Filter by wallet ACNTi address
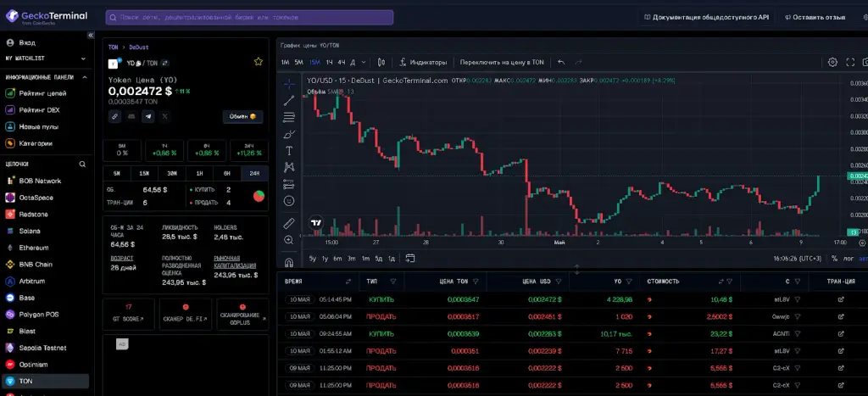868x396 pixels. [x=798, y=334]
